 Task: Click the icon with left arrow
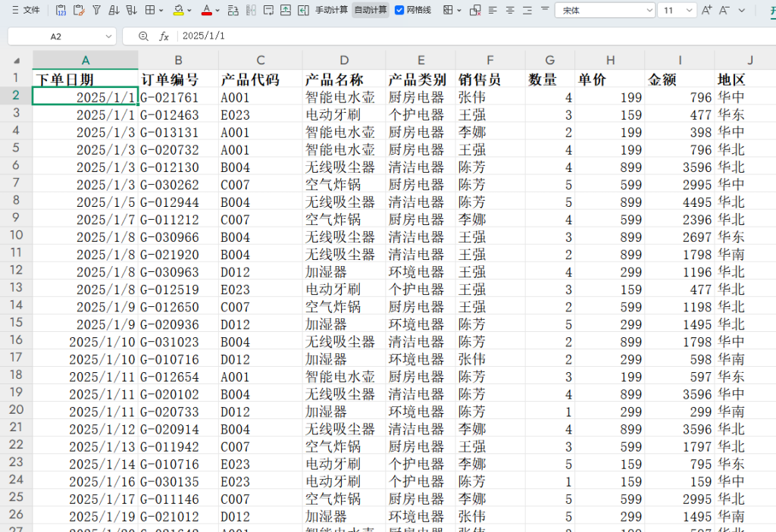303,10
